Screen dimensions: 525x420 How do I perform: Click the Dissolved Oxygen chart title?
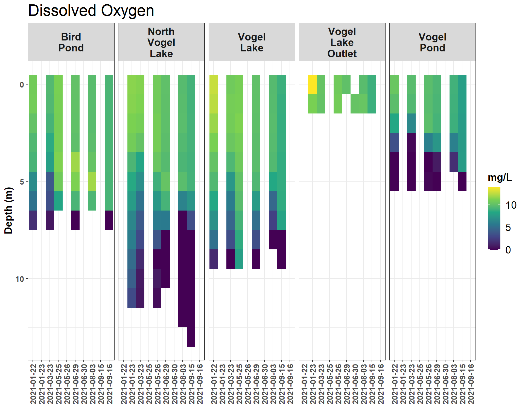tap(91, 11)
